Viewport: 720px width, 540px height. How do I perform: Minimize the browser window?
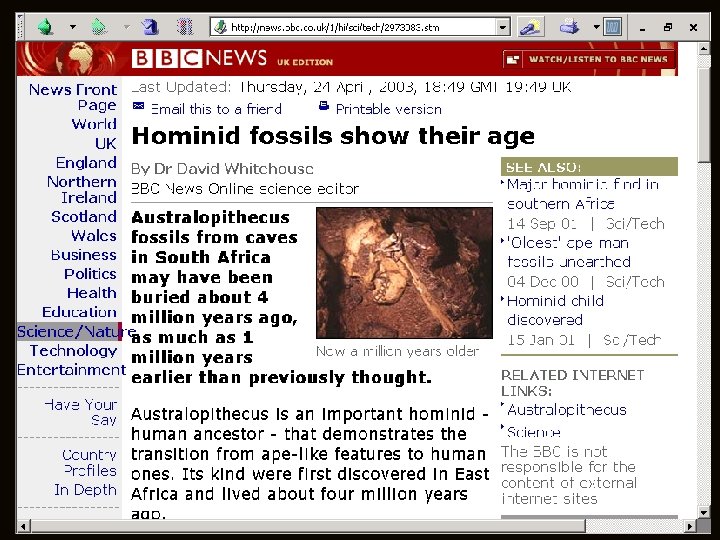642,28
